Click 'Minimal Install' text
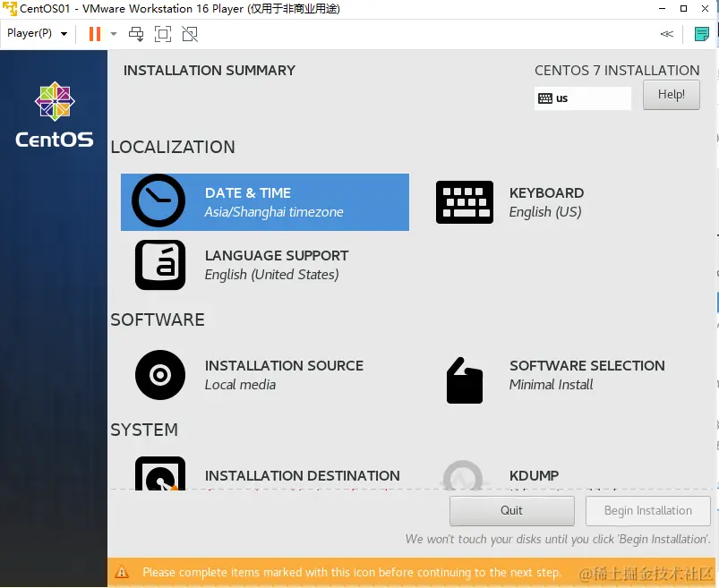This screenshot has width=719, height=588. (x=551, y=385)
